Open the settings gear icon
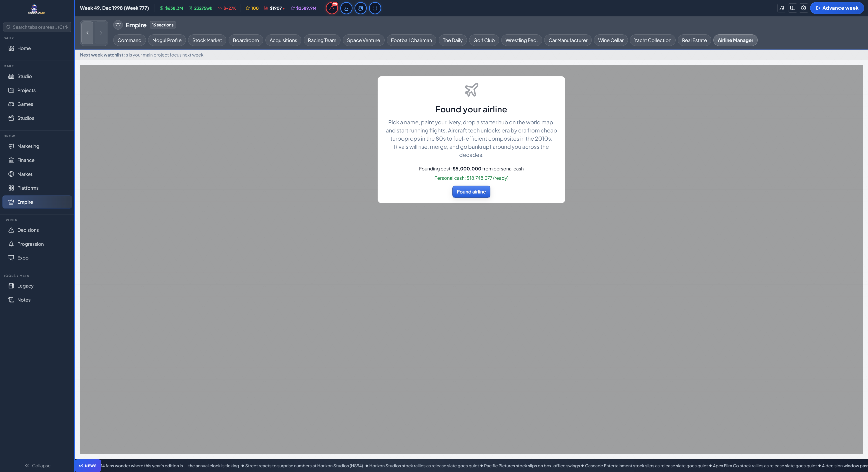Viewport: 868px width, 472px height. 804,8
